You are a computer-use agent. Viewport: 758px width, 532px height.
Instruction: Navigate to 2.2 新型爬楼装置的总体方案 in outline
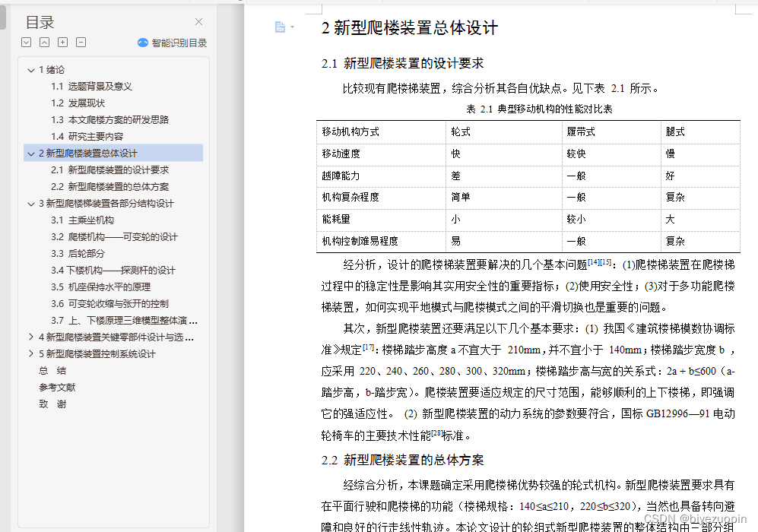click(109, 186)
